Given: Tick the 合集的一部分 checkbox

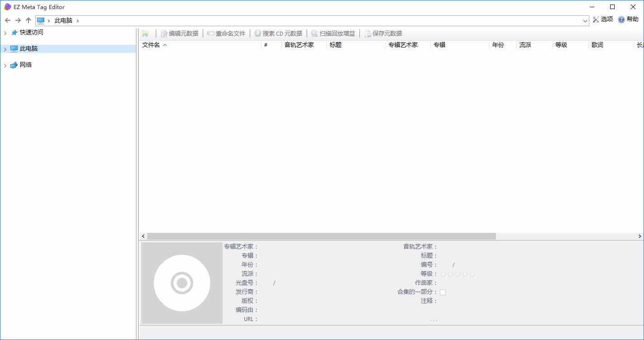Looking at the screenshot, I should (x=443, y=292).
